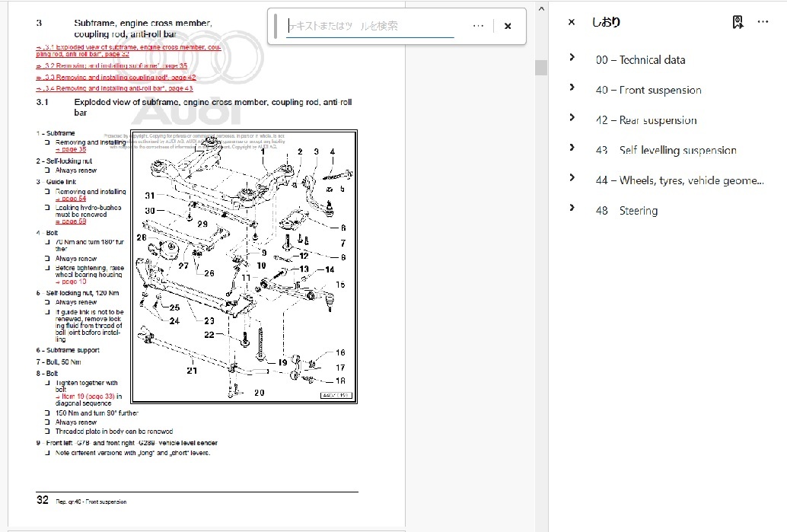The image size is (787, 532).
Task: Open the 42 – Rear suspension bookmark
Action: click(x=646, y=120)
